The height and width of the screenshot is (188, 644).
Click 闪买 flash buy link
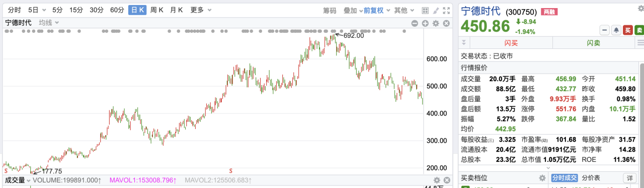pyautogui.click(x=511, y=43)
